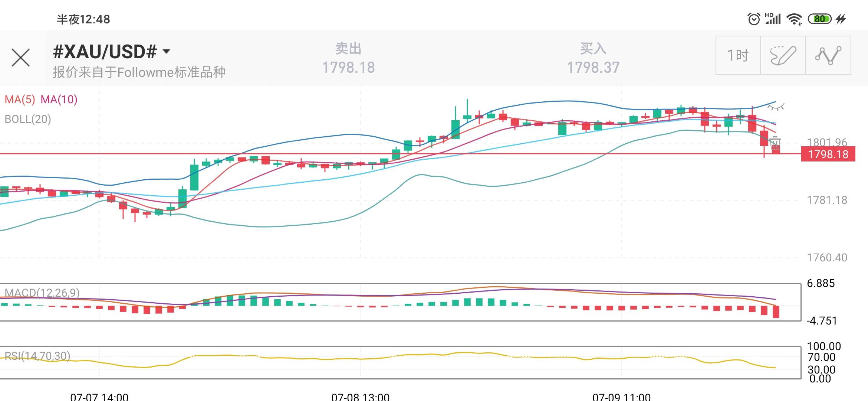
Task: Toggle the BOLL(20) indicator label
Action: coord(28,119)
